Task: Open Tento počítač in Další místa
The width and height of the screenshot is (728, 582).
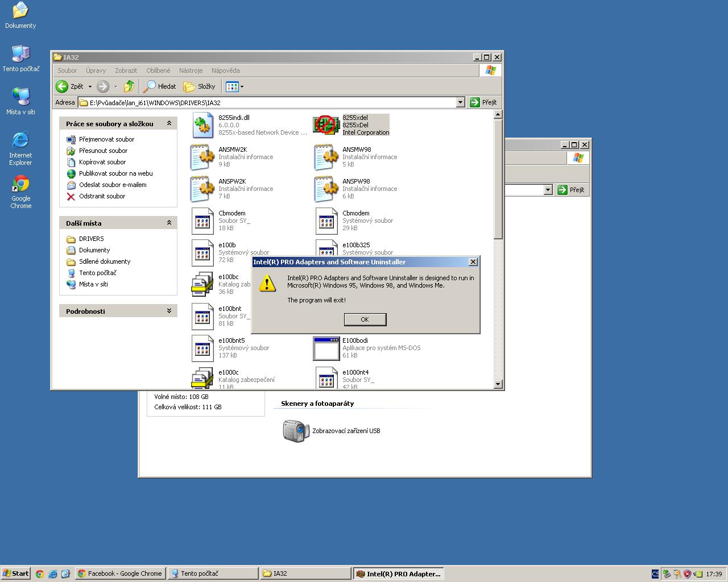Action: pos(97,273)
